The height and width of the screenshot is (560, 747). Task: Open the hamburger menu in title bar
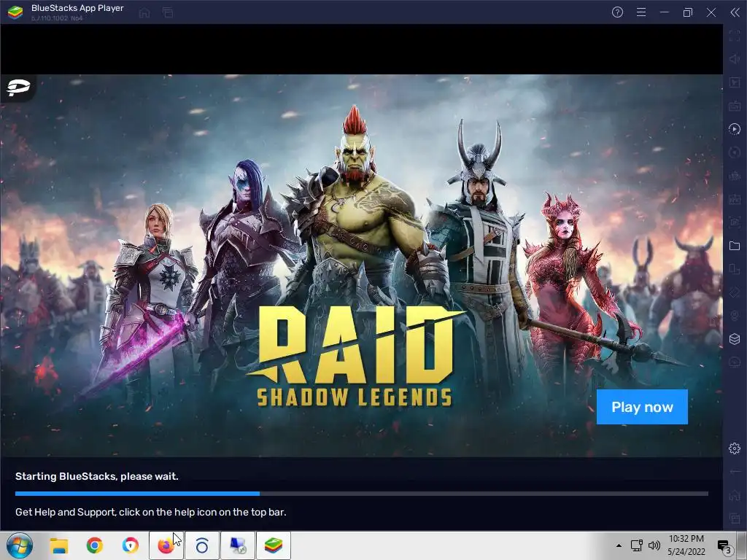click(x=641, y=12)
